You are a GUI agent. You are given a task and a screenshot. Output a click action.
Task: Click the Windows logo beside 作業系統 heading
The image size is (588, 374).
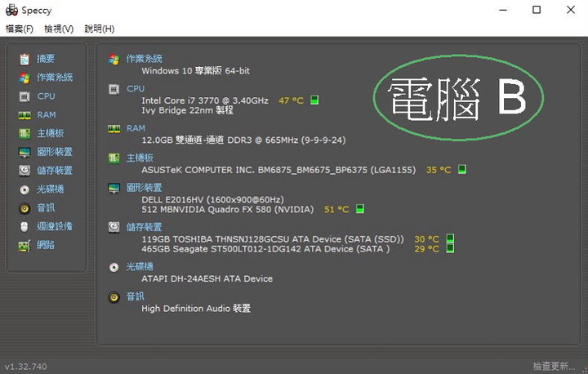[x=114, y=60]
